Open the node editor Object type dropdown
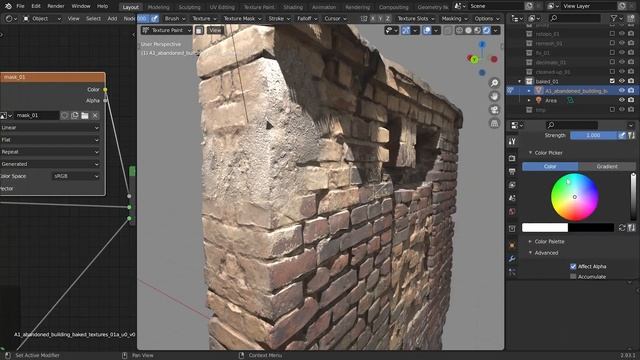The width and height of the screenshot is (640, 360). [x=42, y=18]
